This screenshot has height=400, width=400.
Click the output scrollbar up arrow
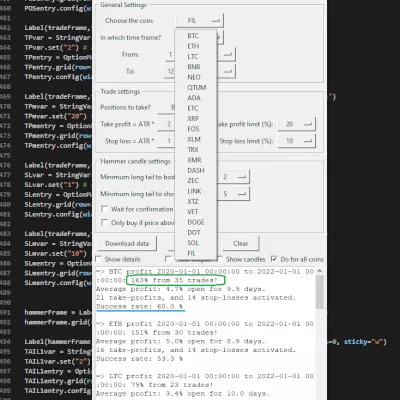(x=320, y=271)
